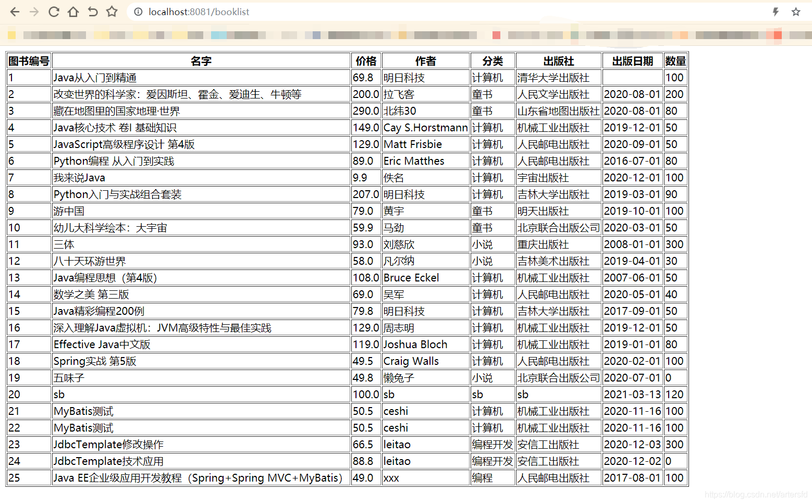Click the title 游中国

(69, 211)
